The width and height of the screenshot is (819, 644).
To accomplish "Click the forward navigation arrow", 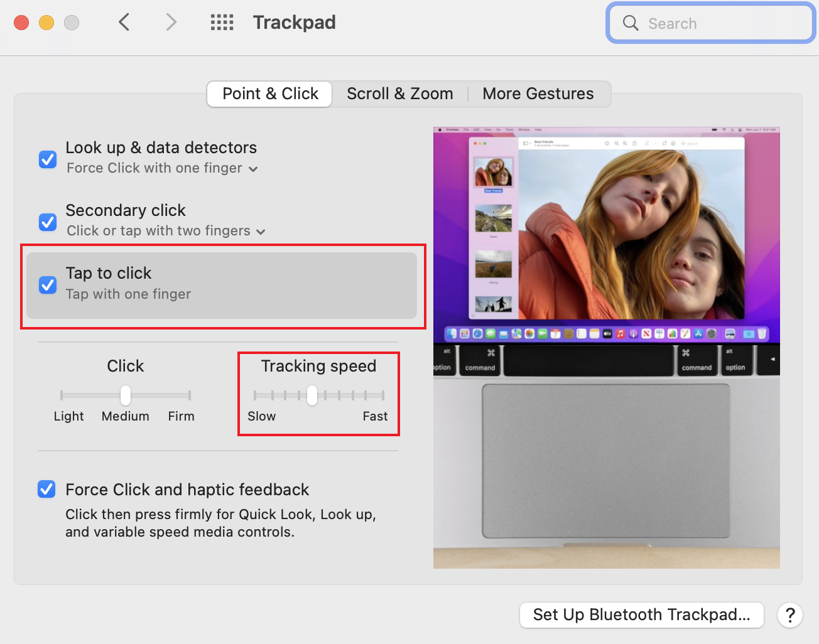I will click(x=170, y=22).
